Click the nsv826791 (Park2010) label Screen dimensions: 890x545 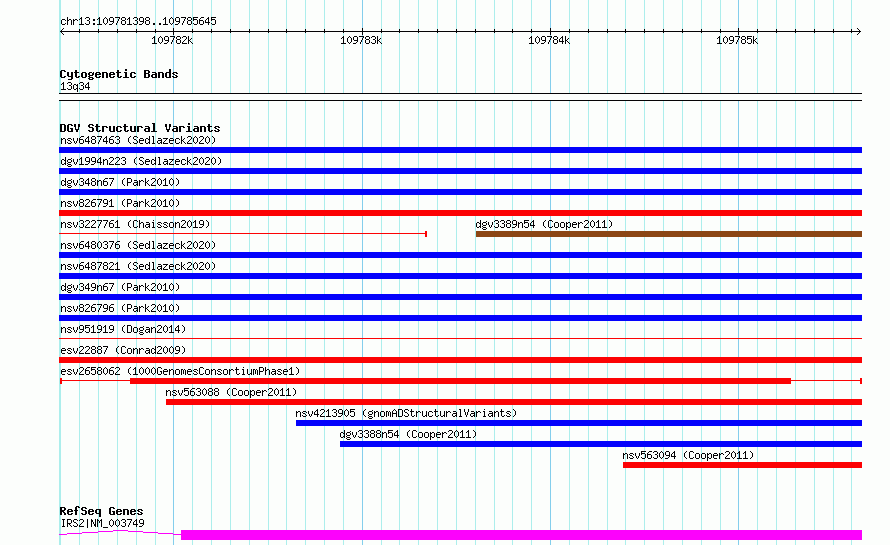[x=120, y=203]
